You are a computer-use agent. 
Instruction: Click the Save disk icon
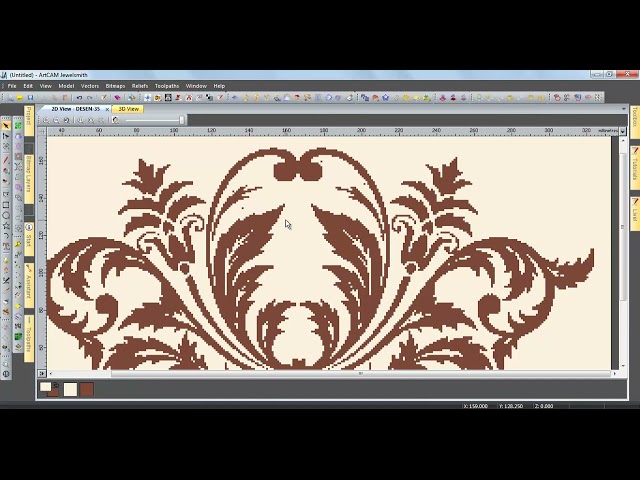[x=30, y=98]
